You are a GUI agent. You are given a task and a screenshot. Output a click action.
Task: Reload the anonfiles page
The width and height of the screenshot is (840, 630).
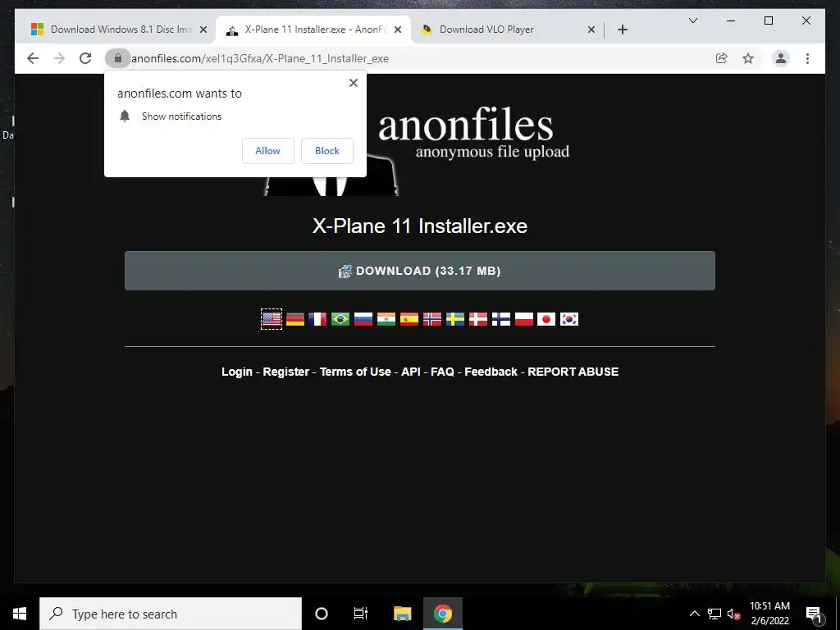click(85, 58)
